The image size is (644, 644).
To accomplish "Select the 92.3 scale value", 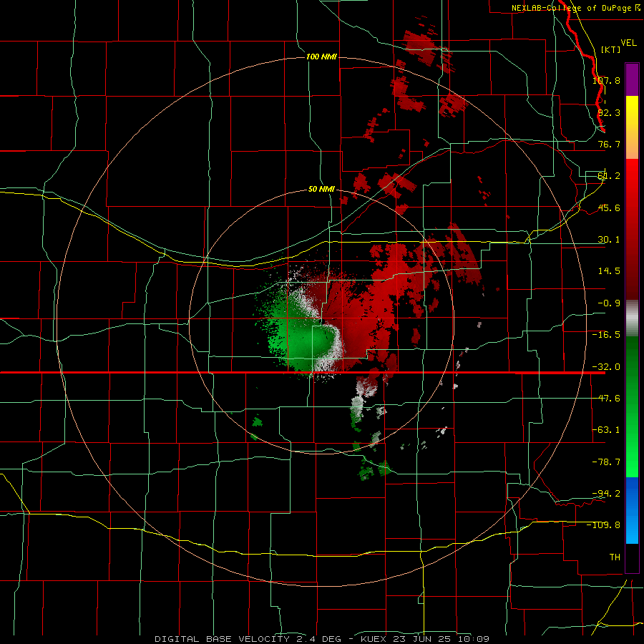I will click(x=609, y=112).
